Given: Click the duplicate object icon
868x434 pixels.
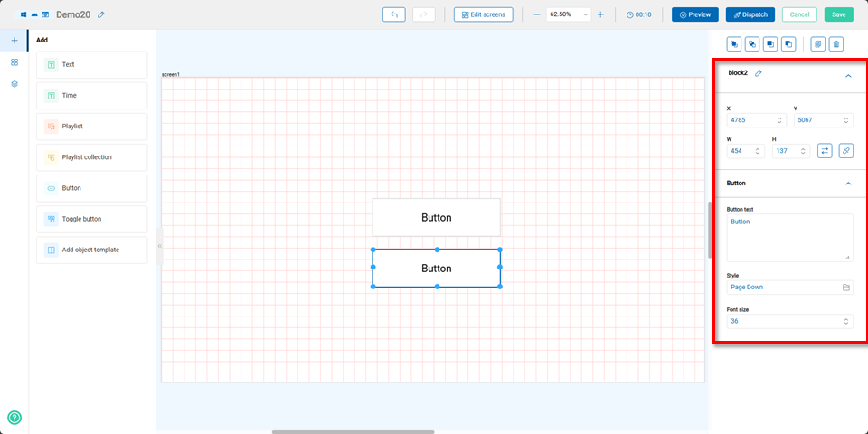Looking at the screenshot, I should point(817,43).
